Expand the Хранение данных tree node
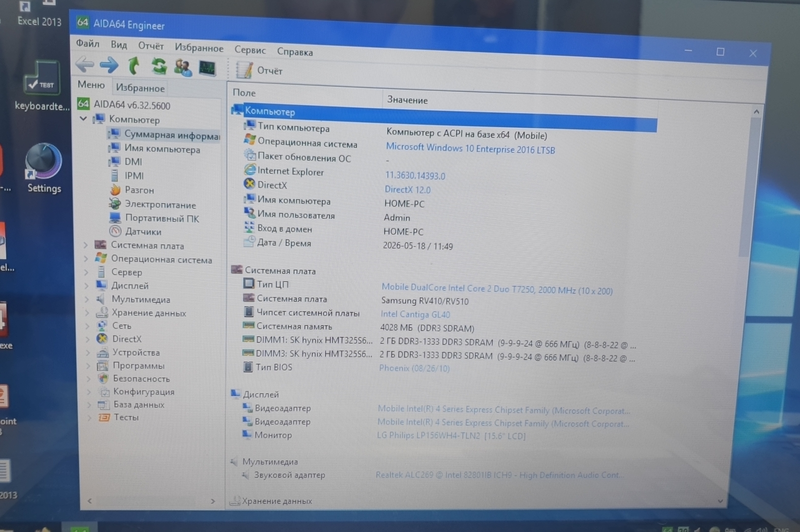800x532 pixels. pyautogui.click(x=88, y=312)
